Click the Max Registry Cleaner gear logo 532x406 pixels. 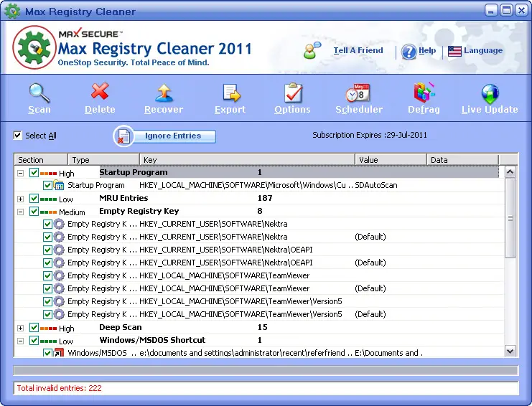(34, 47)
